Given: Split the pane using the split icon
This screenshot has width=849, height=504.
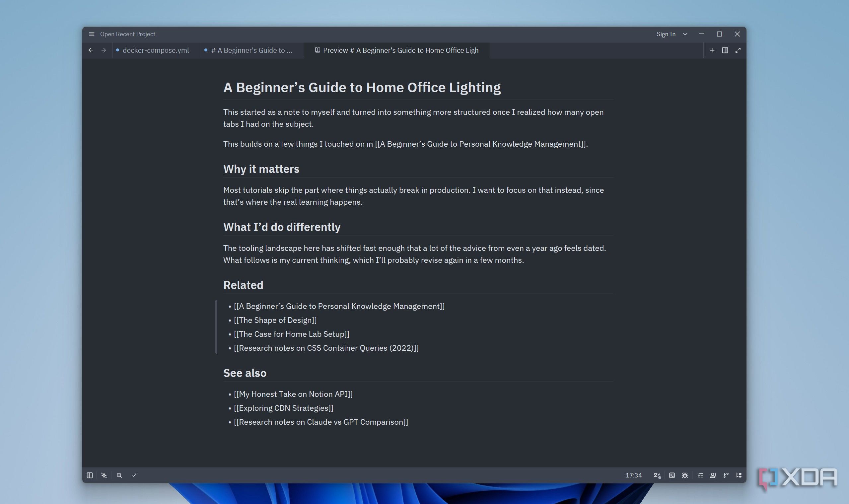Looking at the screenshot, I should tap(725, 50).
